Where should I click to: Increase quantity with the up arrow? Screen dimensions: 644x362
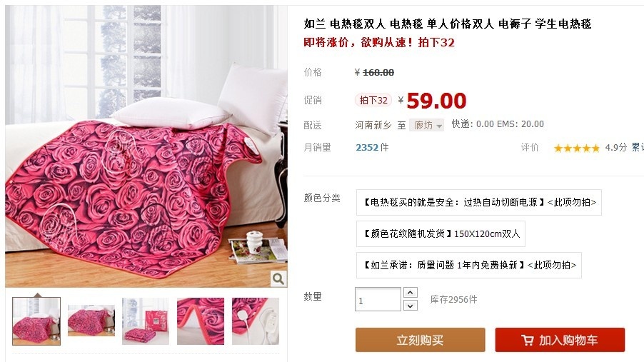point(411,293)
